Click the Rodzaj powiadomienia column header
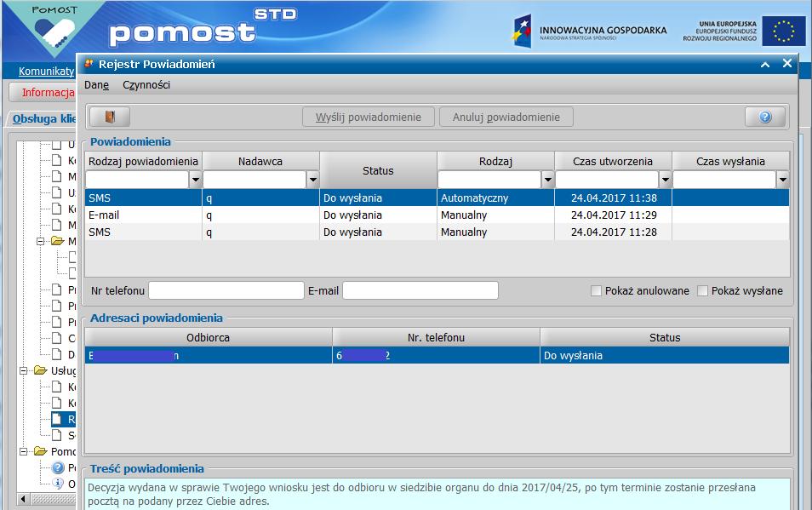This screenshot has height=510, width=812. point(144,161)
